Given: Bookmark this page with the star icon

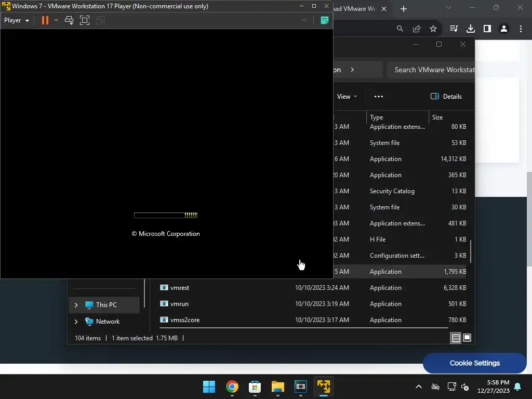Looking at the screenshot, I should coord(433,29).
